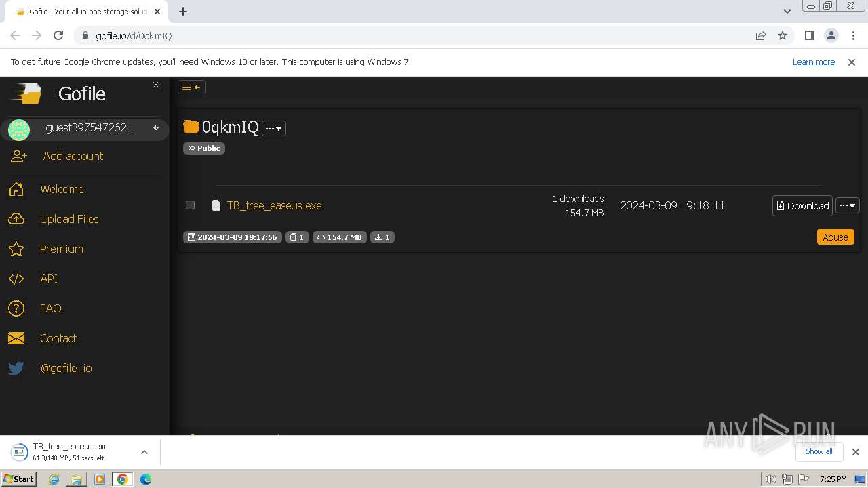Click Learn more about Chrome updates
Image resolution: width=868 pixels, height=488 pixels.
pyautogui.click(x=814, y=62)
